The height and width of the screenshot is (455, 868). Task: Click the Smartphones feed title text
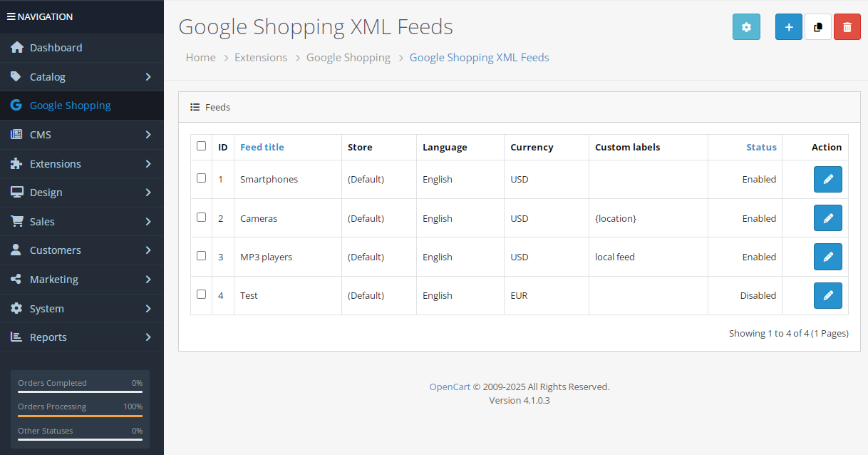coord(269,180)
